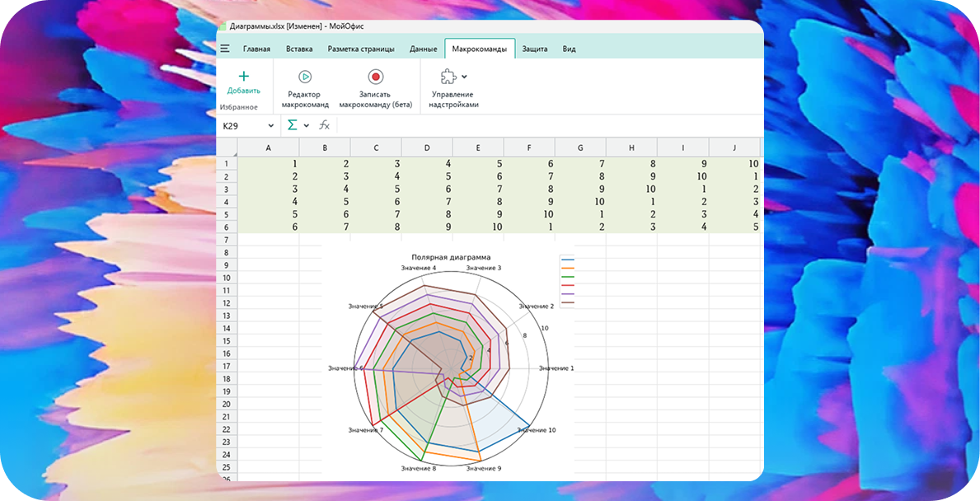Open the hamburger main menu
Viewport: 980px width, 501px height.
pos(225,49)
